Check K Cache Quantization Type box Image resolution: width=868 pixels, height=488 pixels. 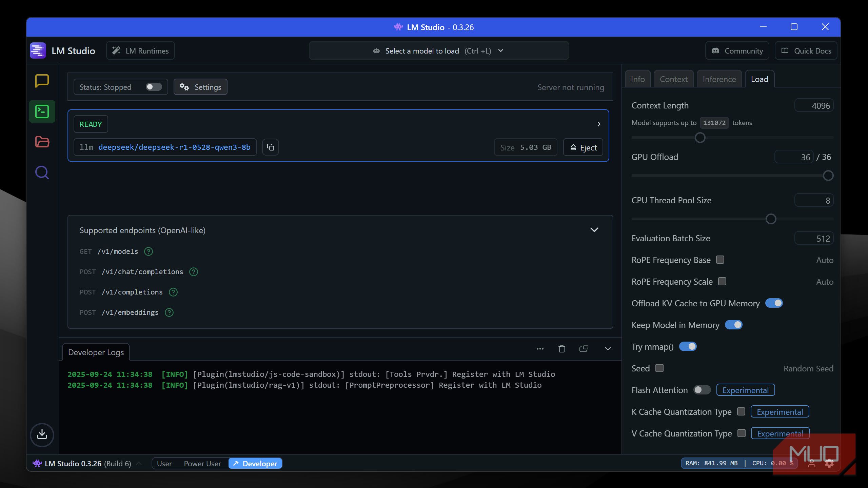pyautogui.click(x=741, y=411)
